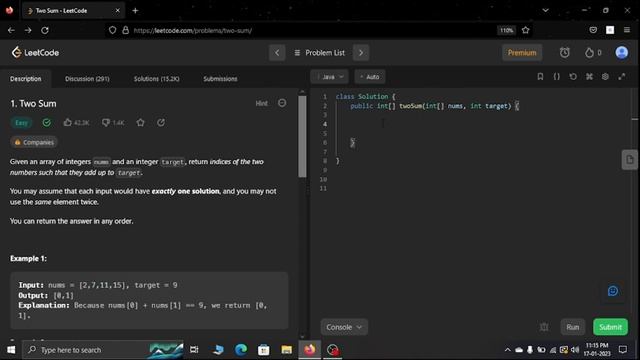Open editor keyboard shortcuts icon
Screen dimensions: 640x360
pos(589,76)
